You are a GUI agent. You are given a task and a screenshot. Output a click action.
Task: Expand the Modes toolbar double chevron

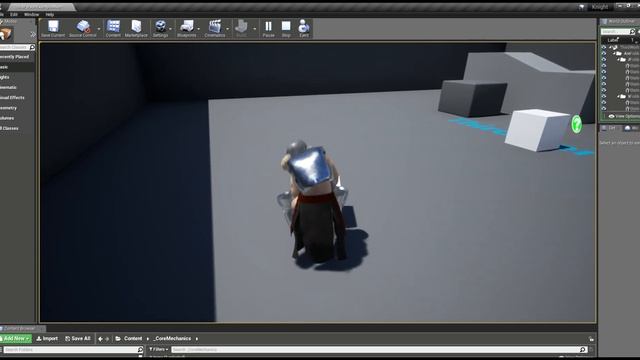point(33,34)
